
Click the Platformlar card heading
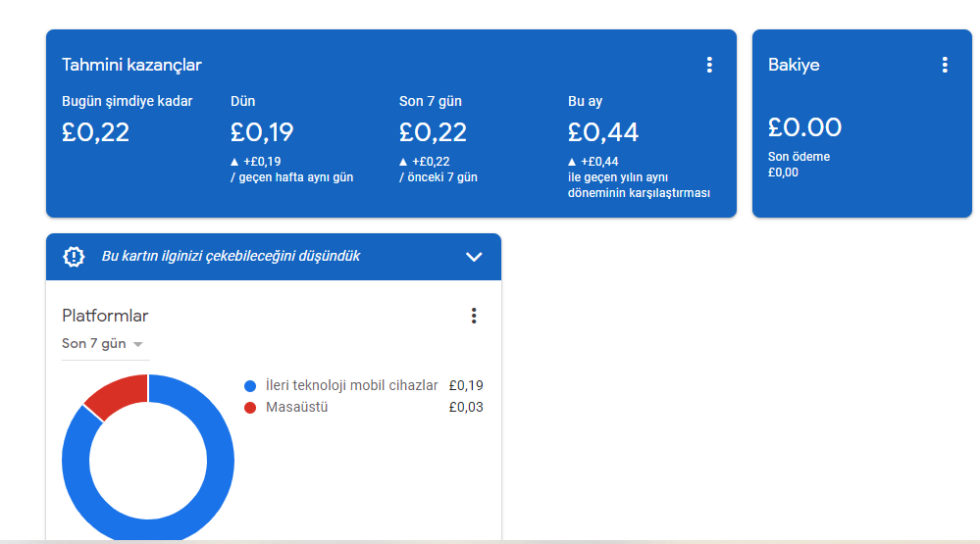[x=105, y=316]
